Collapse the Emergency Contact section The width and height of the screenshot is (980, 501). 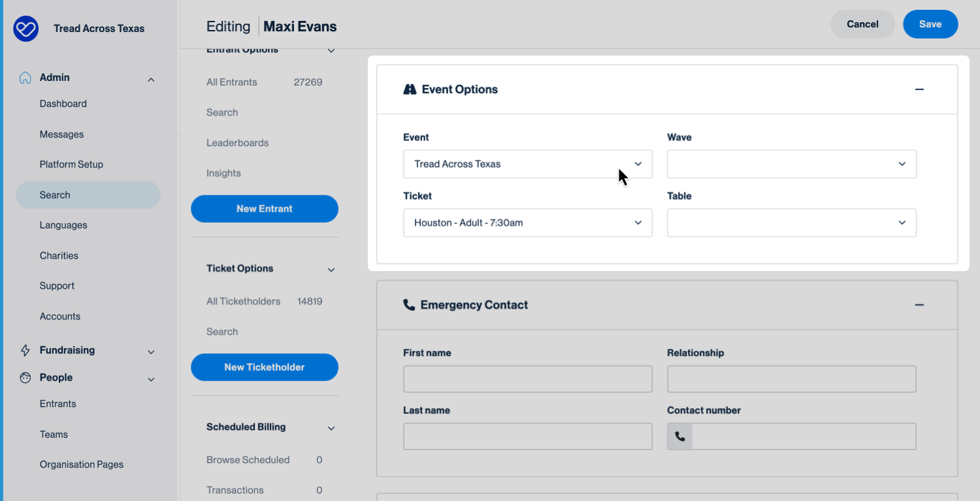click(x=919, y=305)
